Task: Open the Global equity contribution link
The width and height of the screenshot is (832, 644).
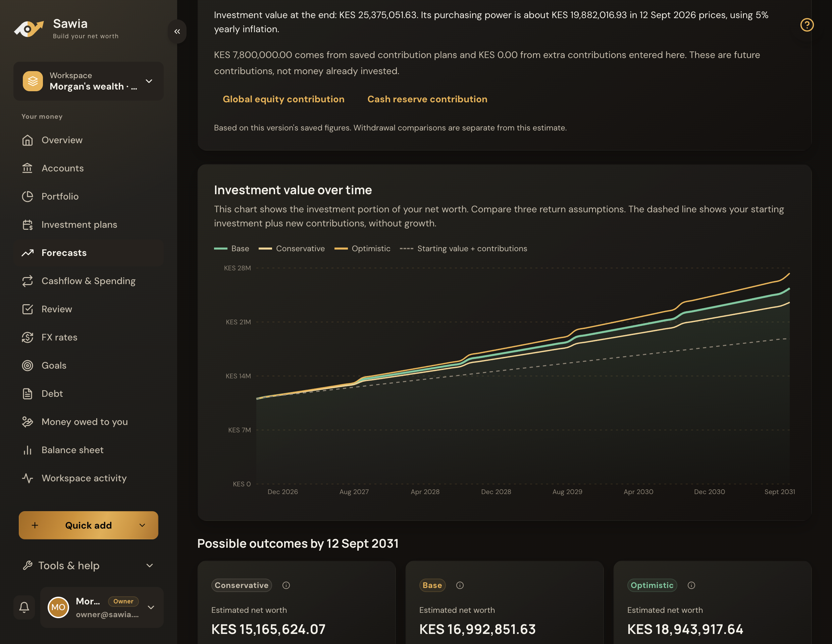Action: pos(283,99)
